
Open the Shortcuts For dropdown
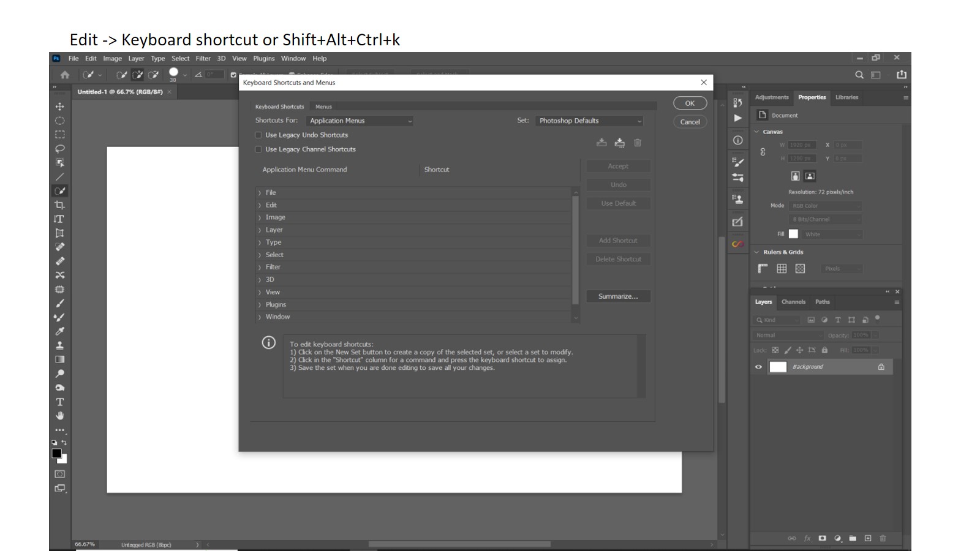point(361,121)
